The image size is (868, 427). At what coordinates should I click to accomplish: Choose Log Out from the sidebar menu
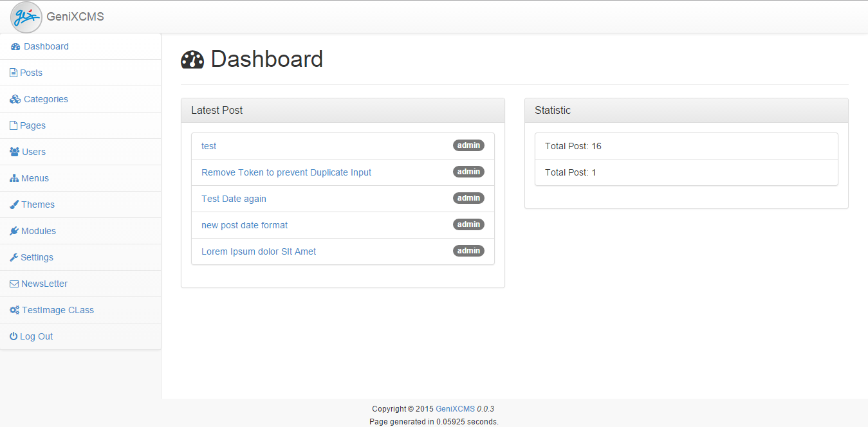pyautogui.click(x=35, y=336)
